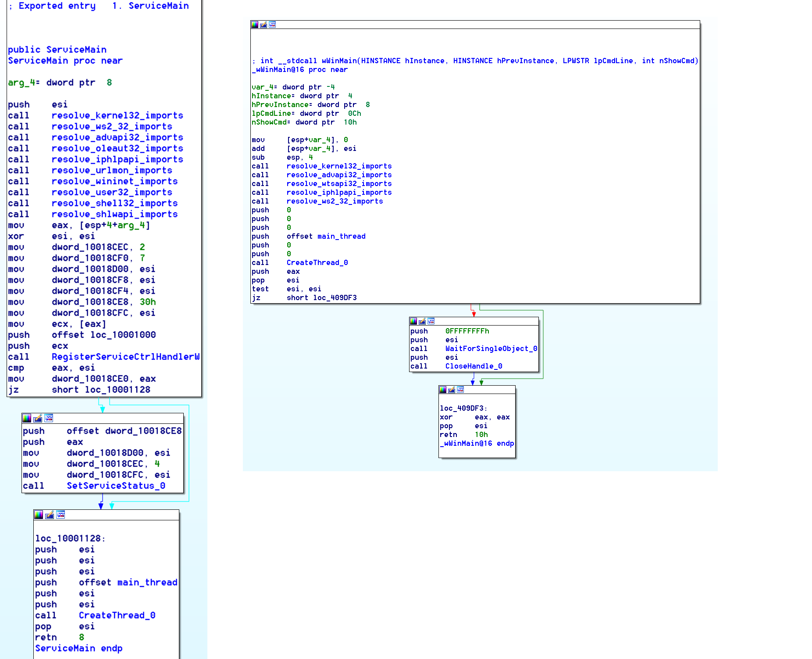Click RegisterServiceCtrlHandlerW call
Screen dimensions: 812x659
126,357
